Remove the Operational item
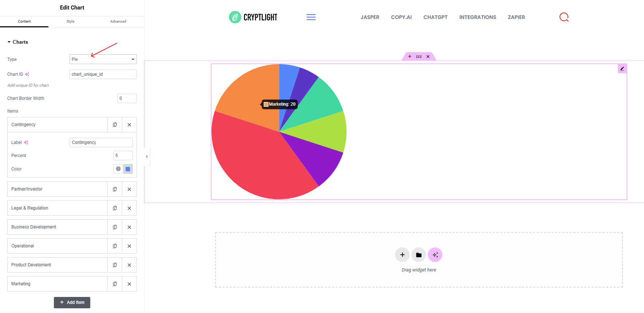Screen dimensions: 644x313 tap(129, 246)
